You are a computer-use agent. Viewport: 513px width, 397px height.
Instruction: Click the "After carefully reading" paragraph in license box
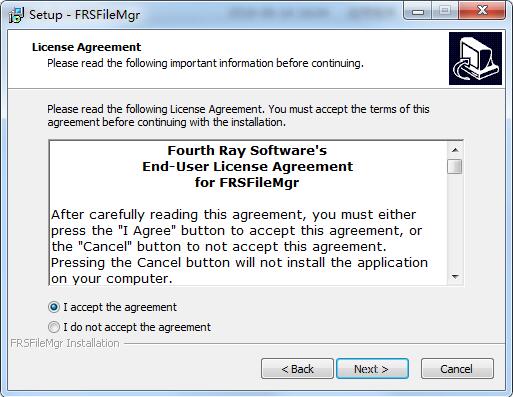pyautogui.click(x=239, y=246)
